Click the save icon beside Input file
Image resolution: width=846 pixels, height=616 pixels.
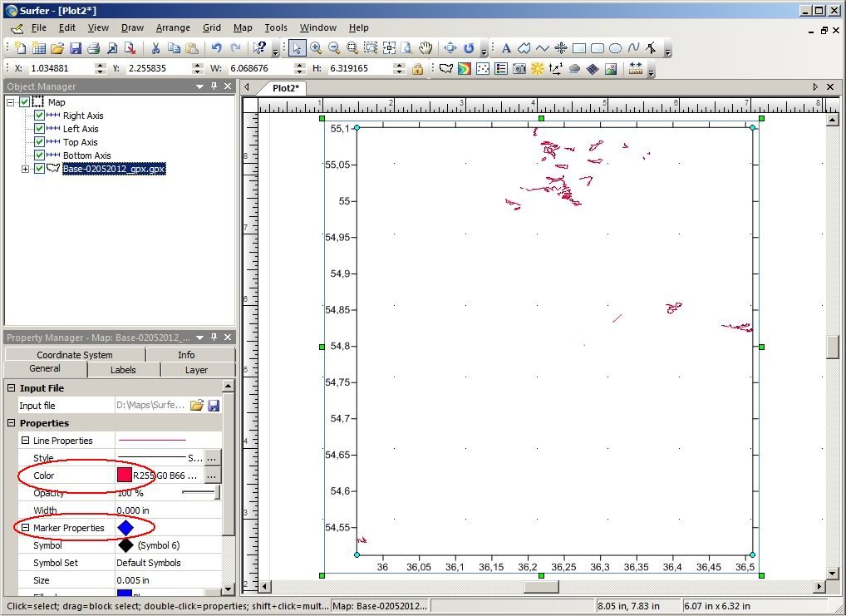[213, 406]
